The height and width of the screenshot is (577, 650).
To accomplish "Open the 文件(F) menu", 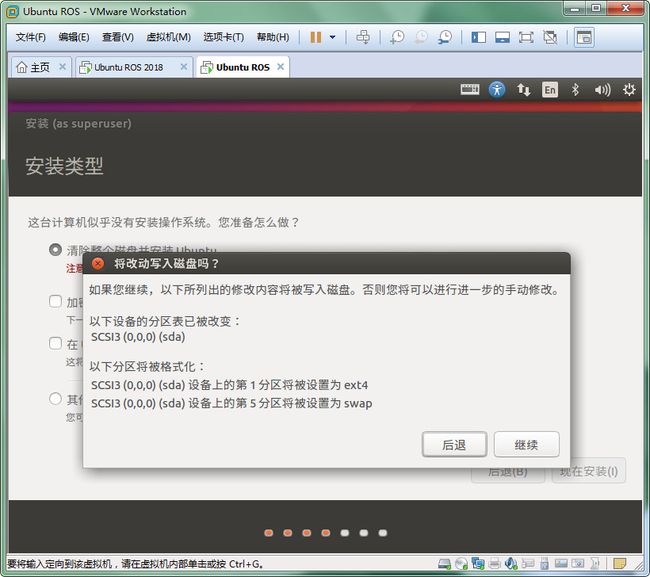I will click(x=31, y=37).
